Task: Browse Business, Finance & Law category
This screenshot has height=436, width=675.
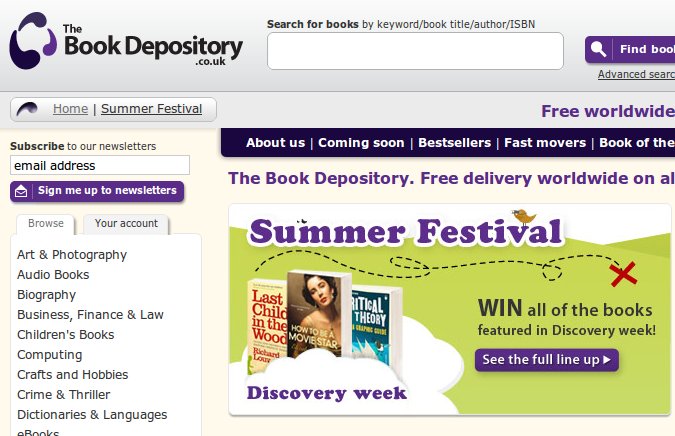Action: [90, 315]
